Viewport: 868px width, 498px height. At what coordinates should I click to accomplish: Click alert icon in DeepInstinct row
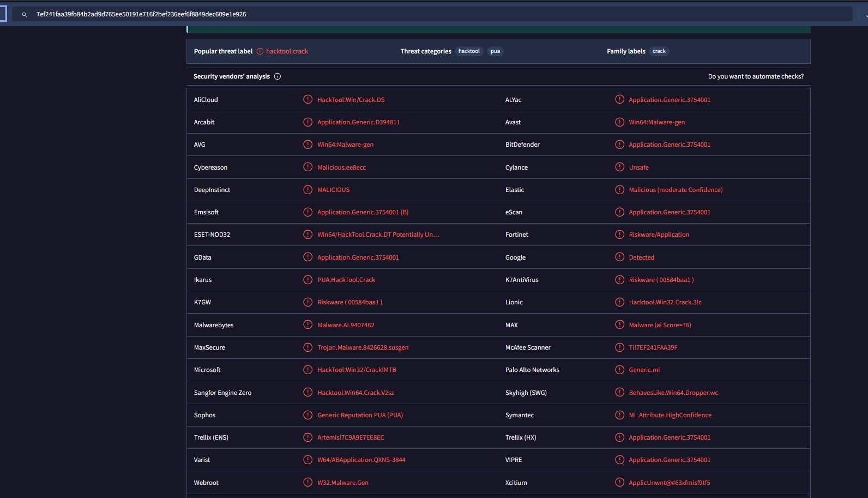(308, 190)
